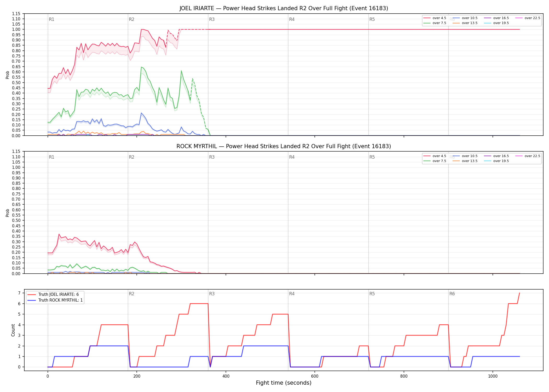Click y-axis tick 1.15 on the top chart
The width and height of the screenshot is (549, 392).
tap(16, 14)
